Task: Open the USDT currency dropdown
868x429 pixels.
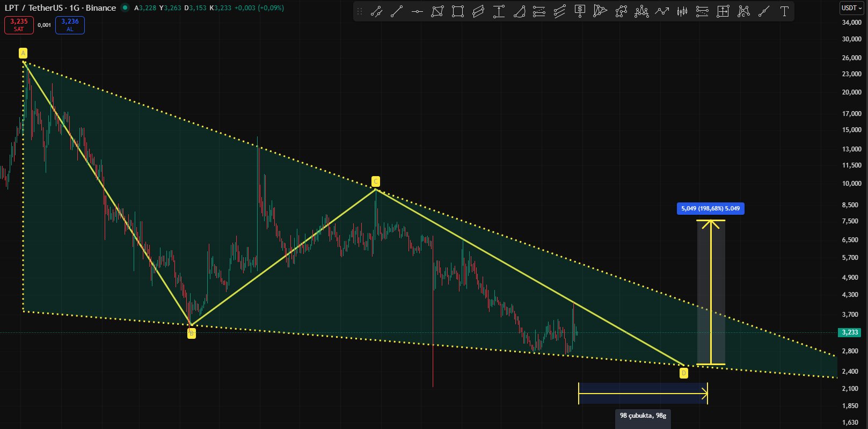Action: click(x=852, y=8)
